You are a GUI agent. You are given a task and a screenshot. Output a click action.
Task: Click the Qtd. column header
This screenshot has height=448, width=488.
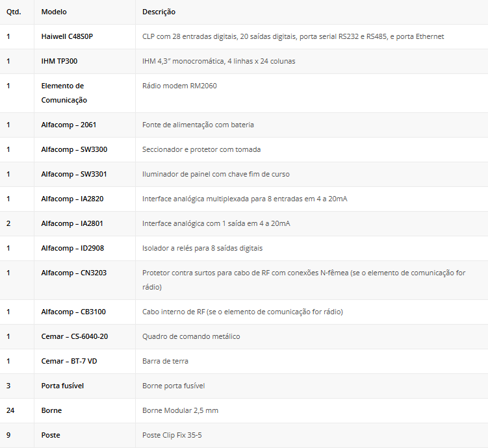[x=14, y=12]
